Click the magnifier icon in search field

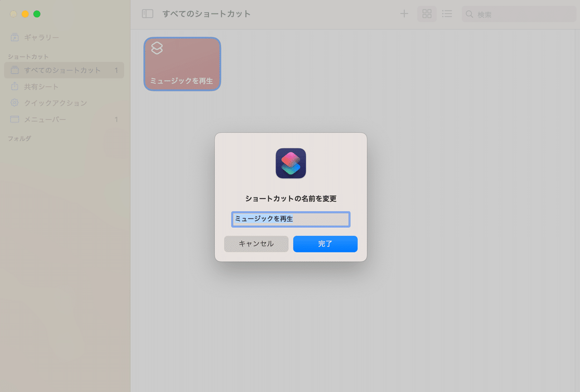[469, 15]
